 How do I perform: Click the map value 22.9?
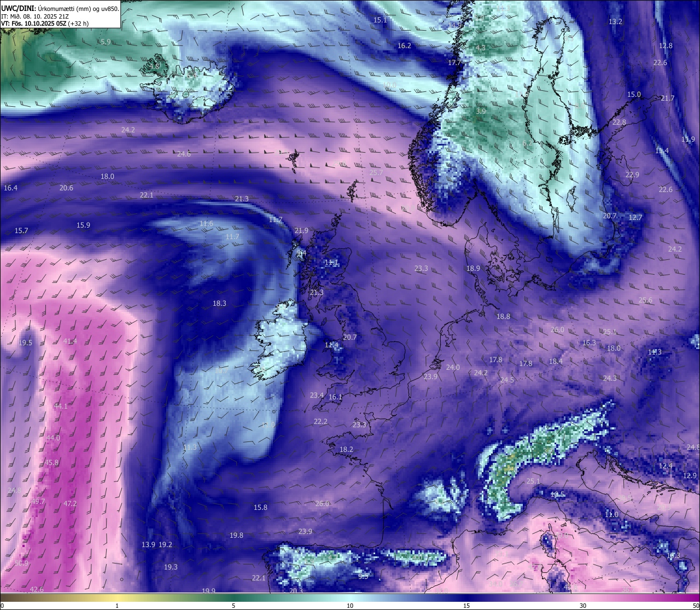coord(632,175)
